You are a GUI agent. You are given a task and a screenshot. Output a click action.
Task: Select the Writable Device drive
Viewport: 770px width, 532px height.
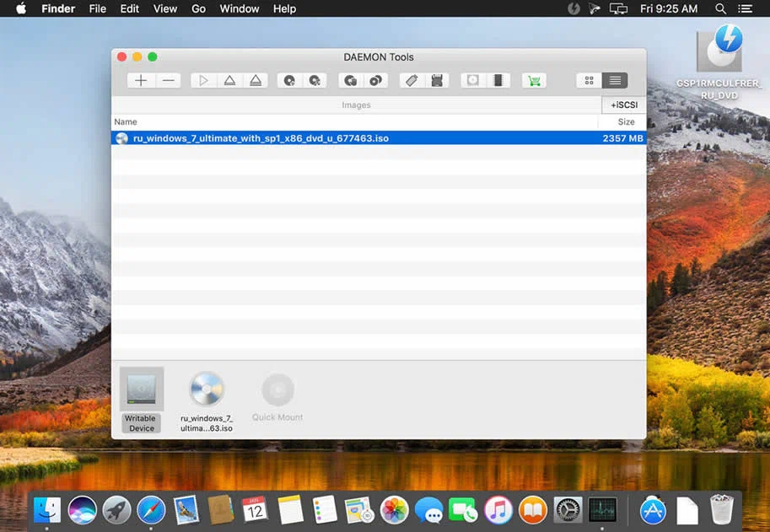pos(142,400)
